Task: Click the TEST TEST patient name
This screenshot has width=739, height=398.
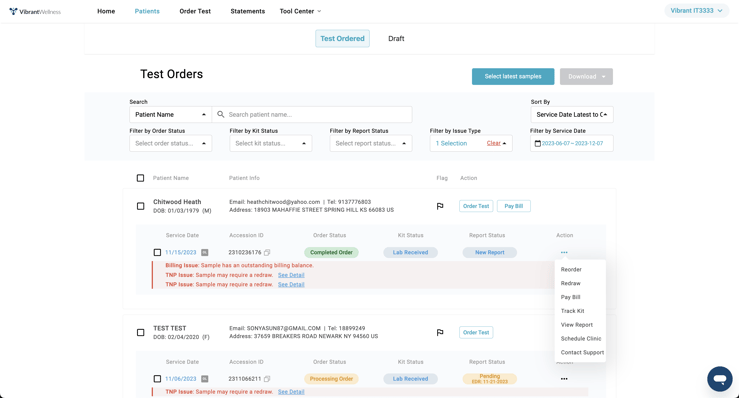Action: (x=170, y=328)
